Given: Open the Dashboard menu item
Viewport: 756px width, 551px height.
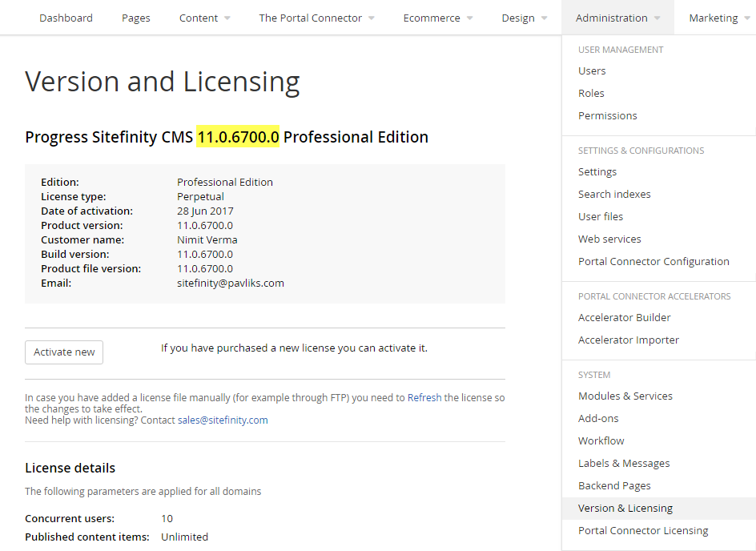Looking at the screenshot, I should point(66,18).
